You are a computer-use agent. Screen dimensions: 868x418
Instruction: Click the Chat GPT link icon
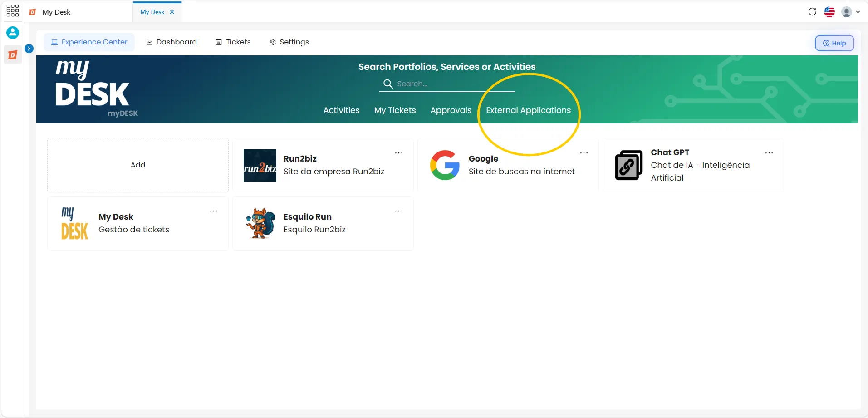[629, 165]
